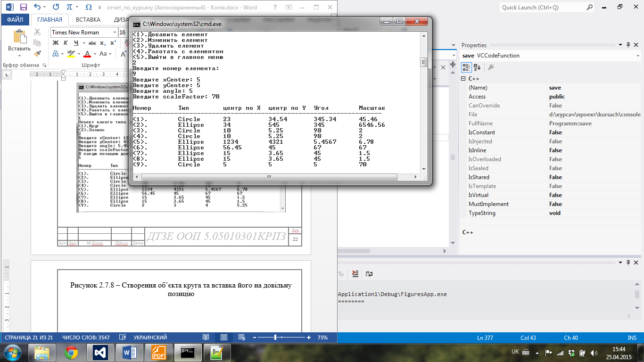Switch Word to Print Layout view
The image size is (644, 362).
pos(224,337)
